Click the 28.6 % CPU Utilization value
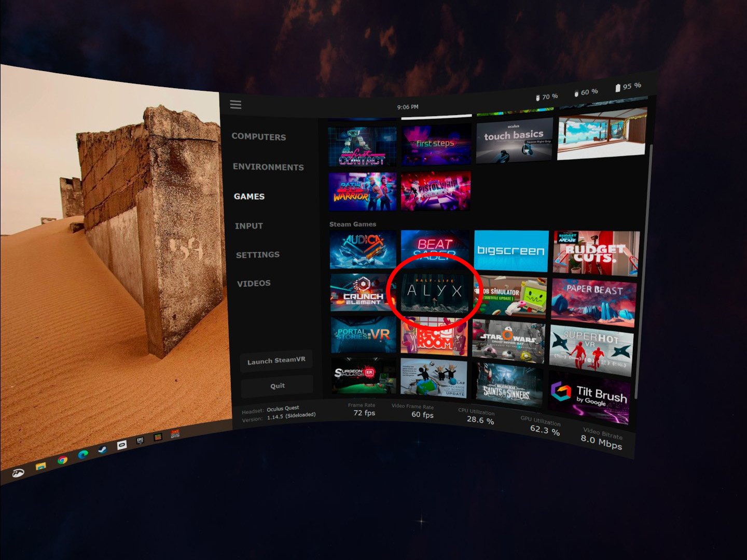This screenshot has height=560, width=747. point(480,420)
